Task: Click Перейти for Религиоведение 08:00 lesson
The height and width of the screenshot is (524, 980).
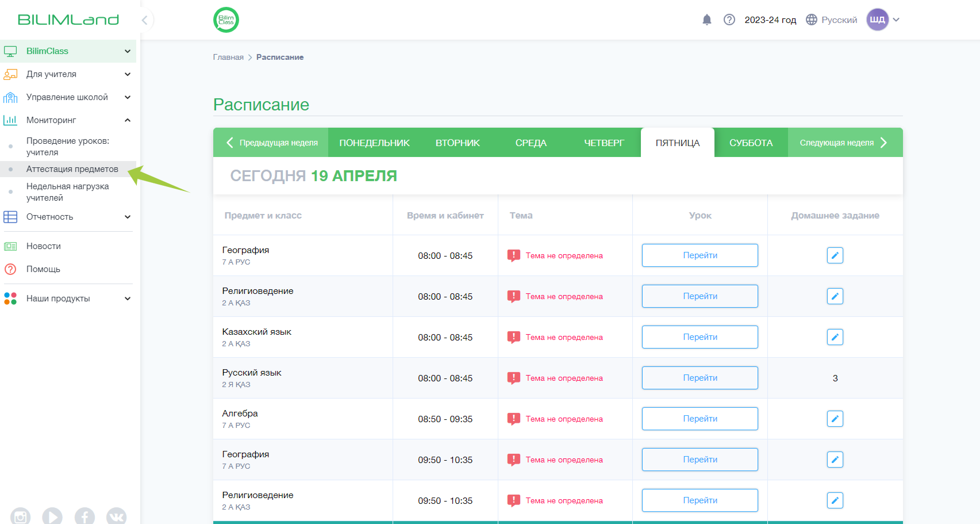Action: pyautogui.click(x=700, y=296)
